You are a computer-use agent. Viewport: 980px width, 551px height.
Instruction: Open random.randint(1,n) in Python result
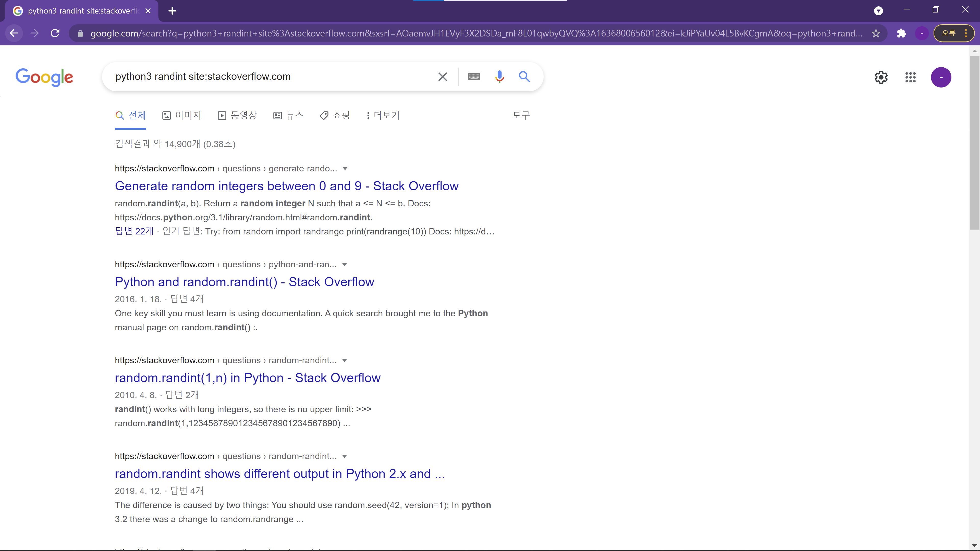tap(248, 378)
